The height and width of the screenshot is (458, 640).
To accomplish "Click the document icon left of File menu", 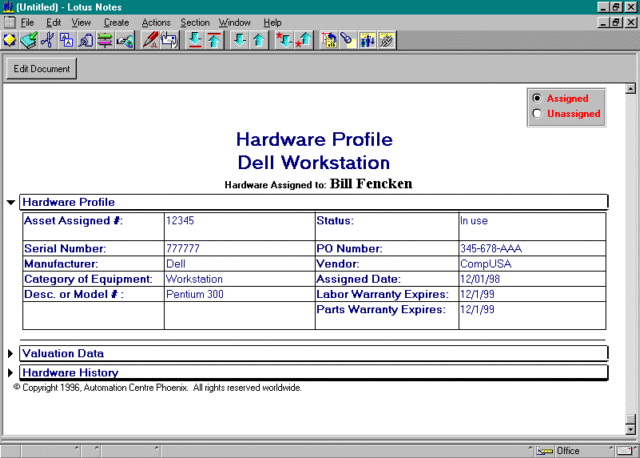I will (x=9, y=22).
